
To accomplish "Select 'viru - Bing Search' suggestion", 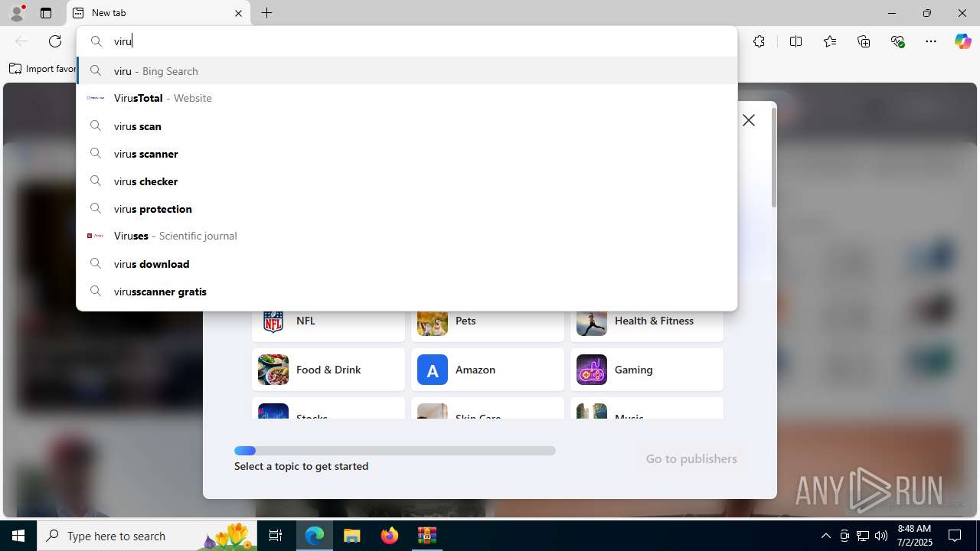I will pos(407,70).
